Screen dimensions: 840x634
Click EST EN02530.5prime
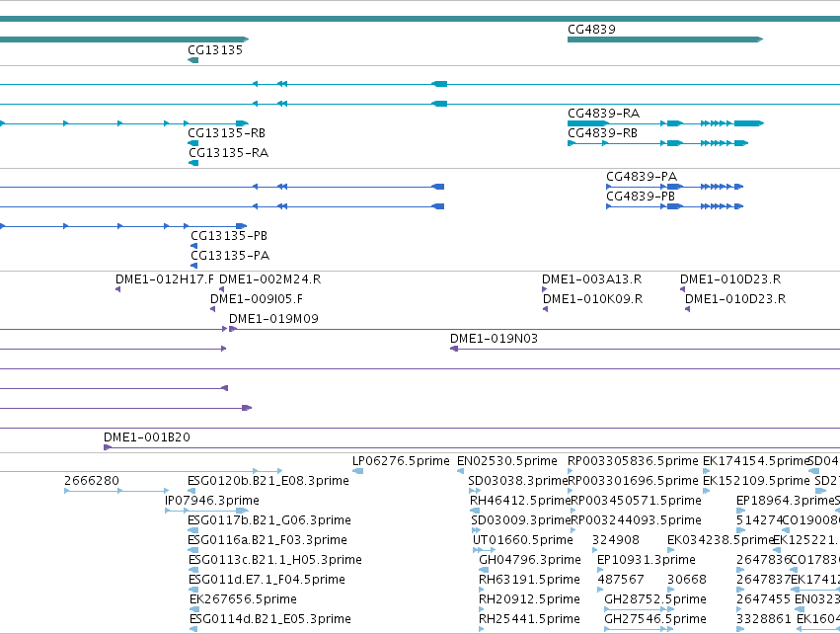506,461
